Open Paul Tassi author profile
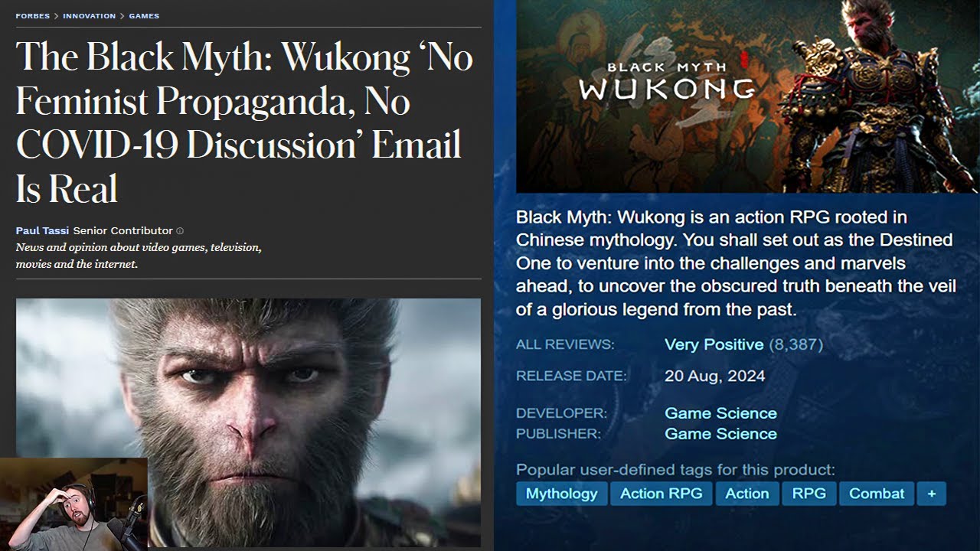Image resolution: width=980 pixels, height=551 pixels. click(42, 230)
